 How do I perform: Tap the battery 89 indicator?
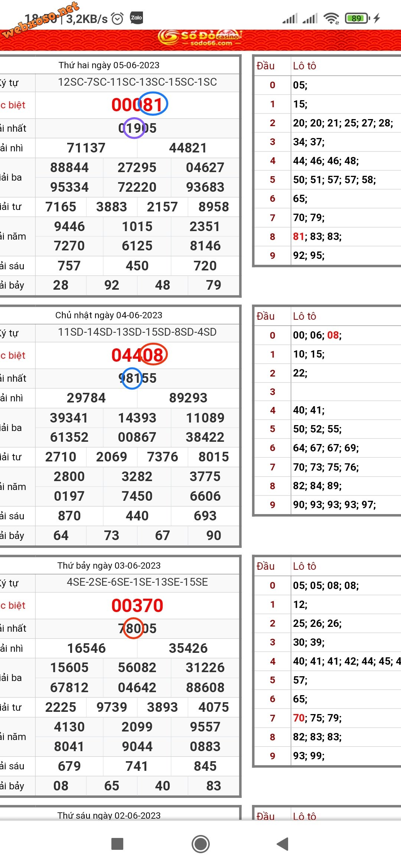tap(357, 18)
